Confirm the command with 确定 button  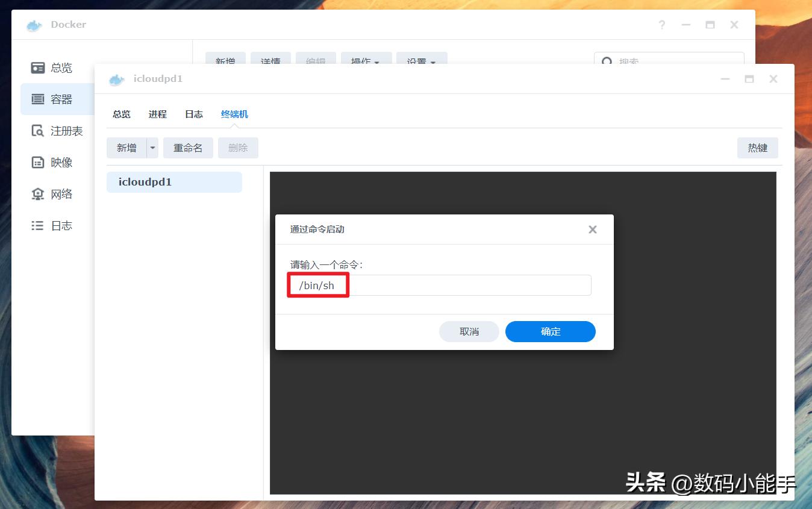pos(549,331)
